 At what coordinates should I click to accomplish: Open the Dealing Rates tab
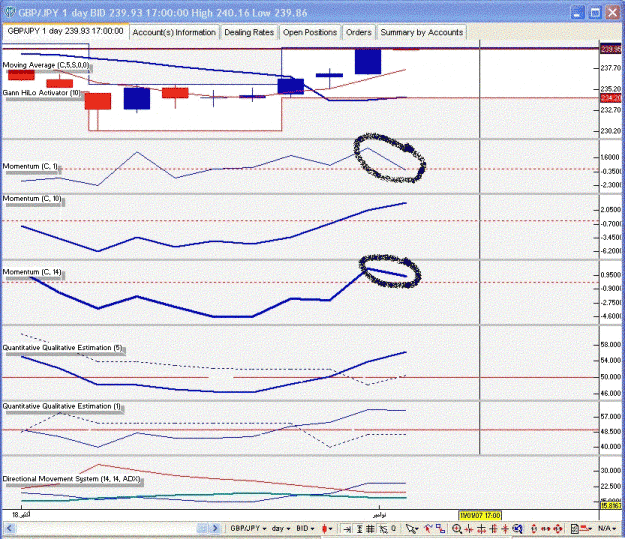click(249, 32)
